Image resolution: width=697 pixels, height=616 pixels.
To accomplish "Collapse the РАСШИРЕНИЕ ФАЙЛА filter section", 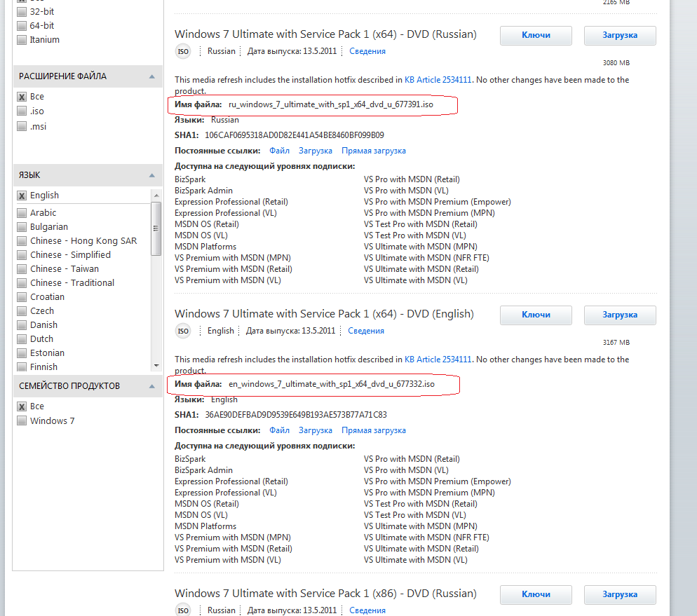I will click(x=151, y=76).
